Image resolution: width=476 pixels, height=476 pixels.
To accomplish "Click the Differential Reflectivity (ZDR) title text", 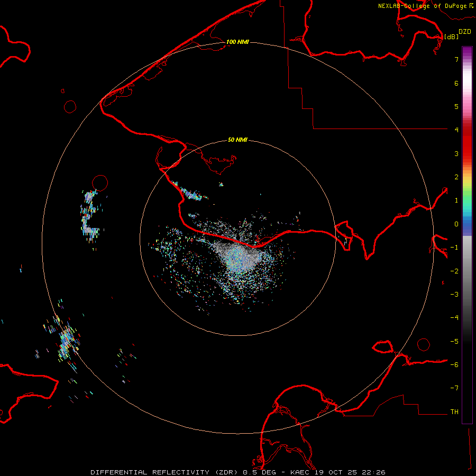I will tap(164, 472).
